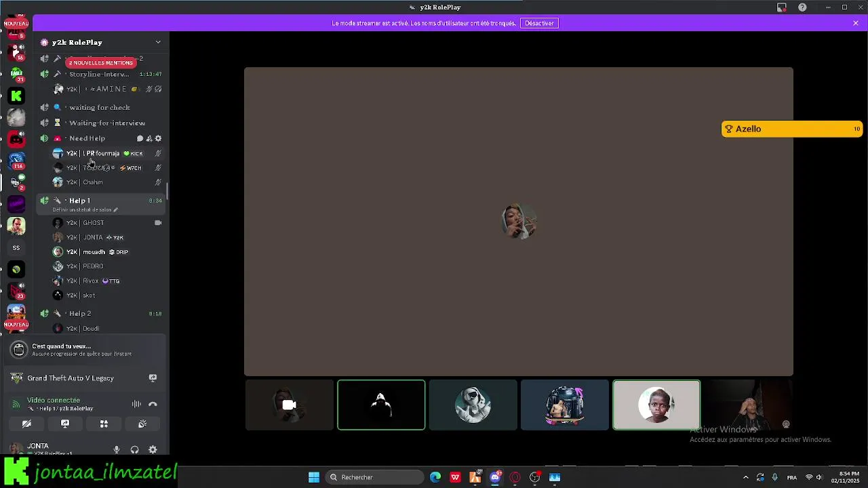Open Discord help question mark
Viewport: 868px width, 488px height.
point(803,7)
